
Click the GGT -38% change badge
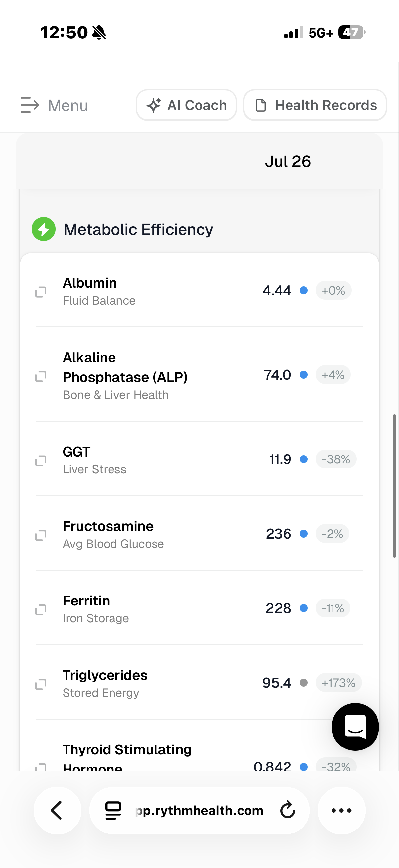(336, 459)
